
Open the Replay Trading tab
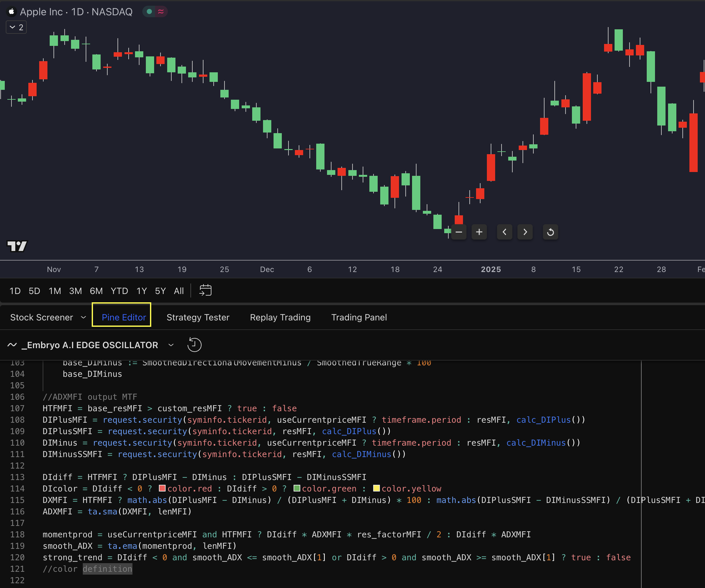tap(280, 317)
